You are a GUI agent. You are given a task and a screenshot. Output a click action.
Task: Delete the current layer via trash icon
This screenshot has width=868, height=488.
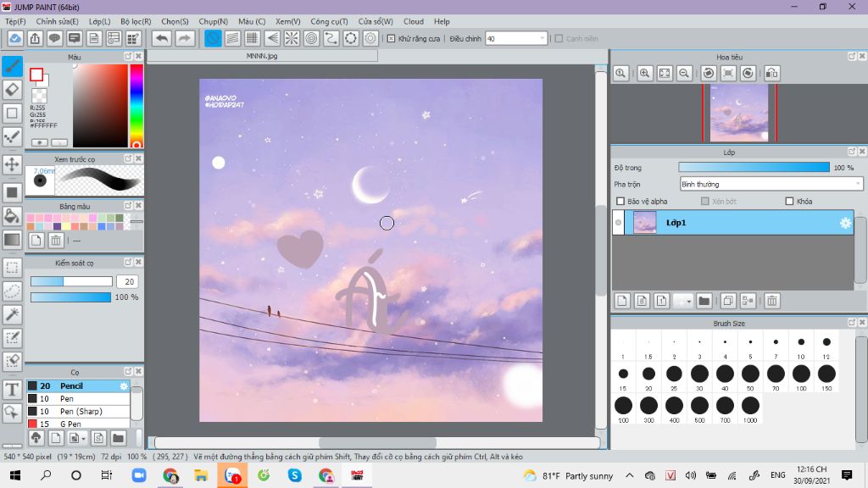pos(772,301)
